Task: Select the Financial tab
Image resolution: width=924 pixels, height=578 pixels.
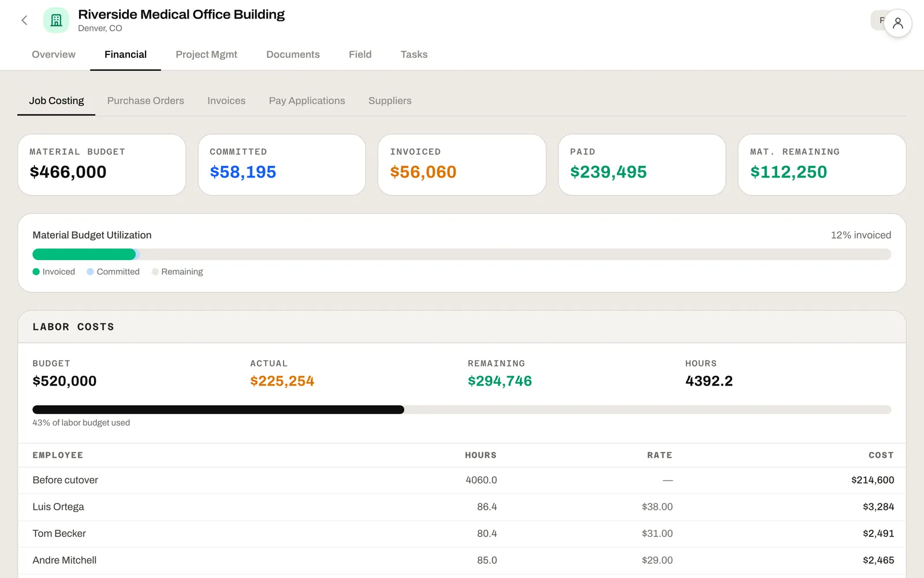Action: click(x=125, y=54)
